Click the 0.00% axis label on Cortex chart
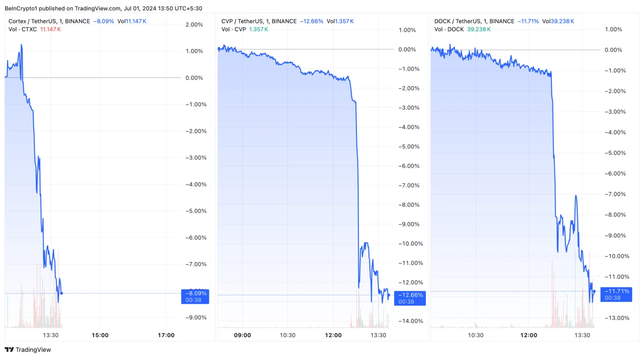Viewport: 644px width, 358px height. tap(194, 78)
